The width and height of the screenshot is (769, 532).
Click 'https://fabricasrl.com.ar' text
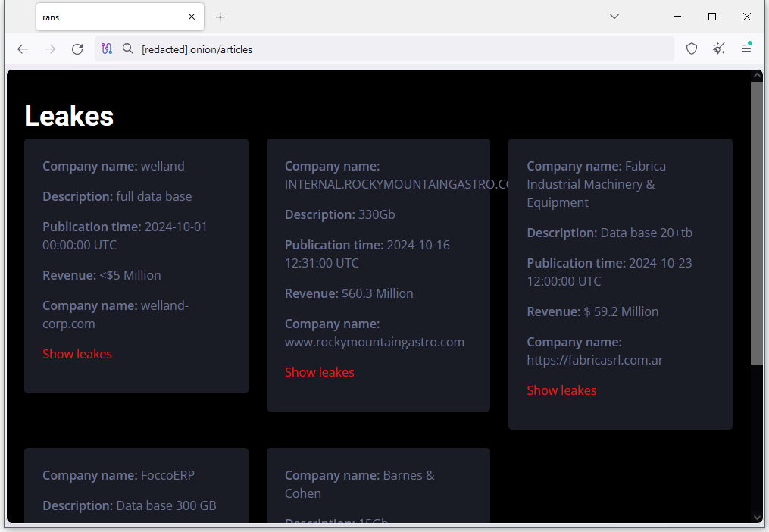coord(595,360)
